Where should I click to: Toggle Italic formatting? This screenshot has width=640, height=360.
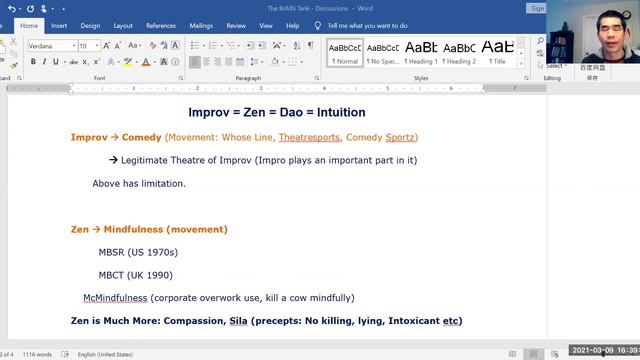(44, 62)
